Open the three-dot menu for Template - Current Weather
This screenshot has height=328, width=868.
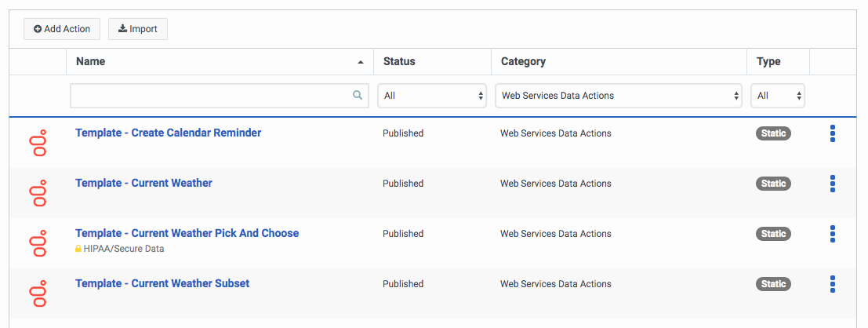pos(832,184)
